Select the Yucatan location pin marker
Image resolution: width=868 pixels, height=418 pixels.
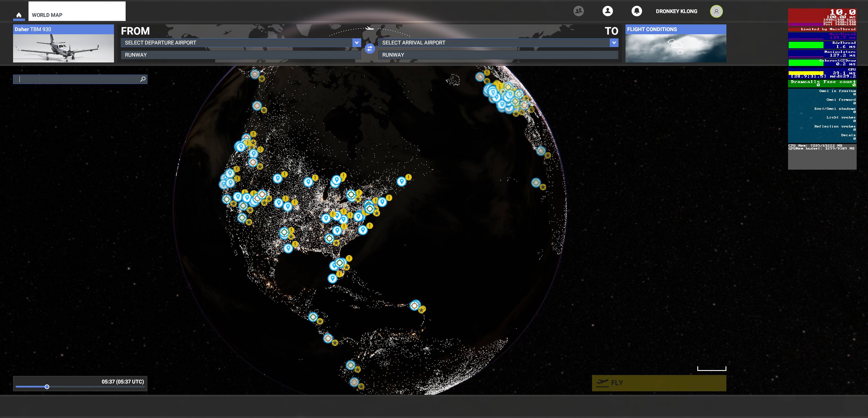click(332, 278)
